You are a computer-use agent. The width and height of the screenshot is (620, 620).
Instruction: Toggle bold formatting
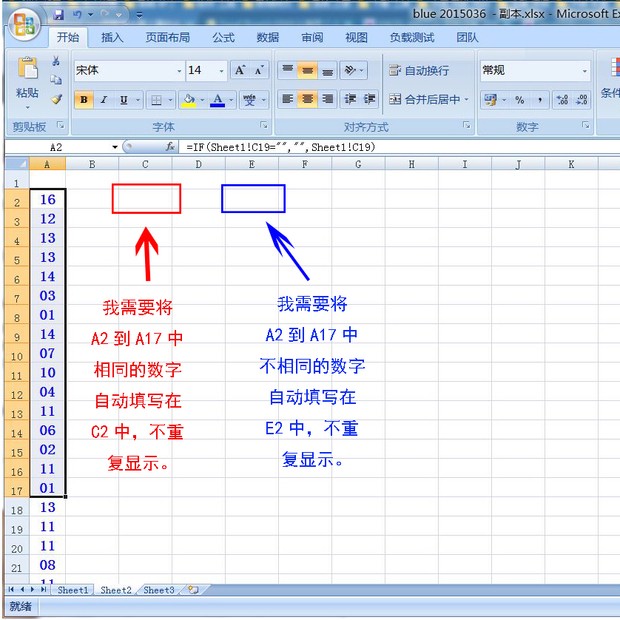click(x=84, y=100)
